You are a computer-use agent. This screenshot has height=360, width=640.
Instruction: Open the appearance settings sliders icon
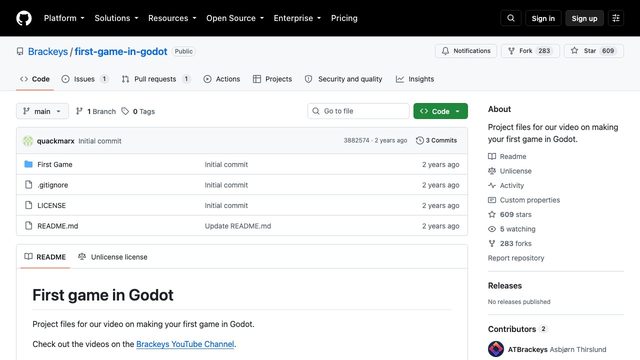(x=616, y=18)
